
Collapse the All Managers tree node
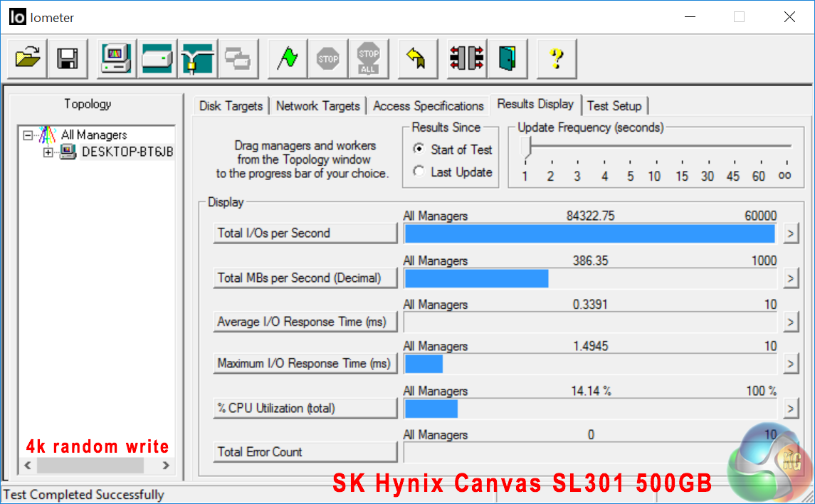click(x=28, y=135)
